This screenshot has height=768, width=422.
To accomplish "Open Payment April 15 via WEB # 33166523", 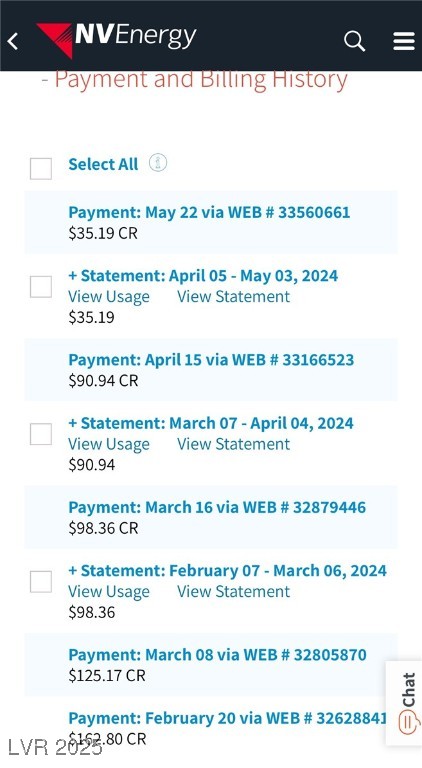I will click(x=211, y=360).
